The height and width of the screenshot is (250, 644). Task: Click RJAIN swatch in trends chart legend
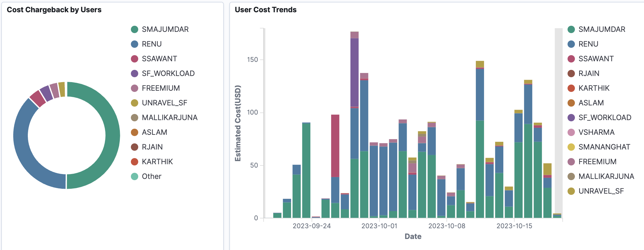[571, 74]
